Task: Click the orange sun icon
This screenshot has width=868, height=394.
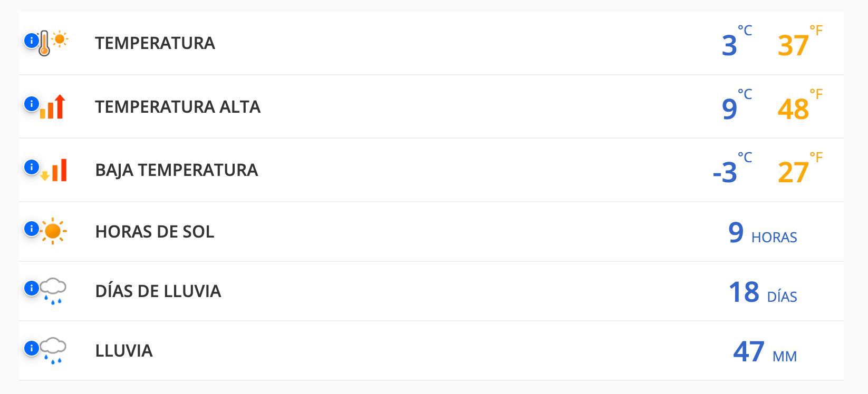Action: [x=53, y=231]
